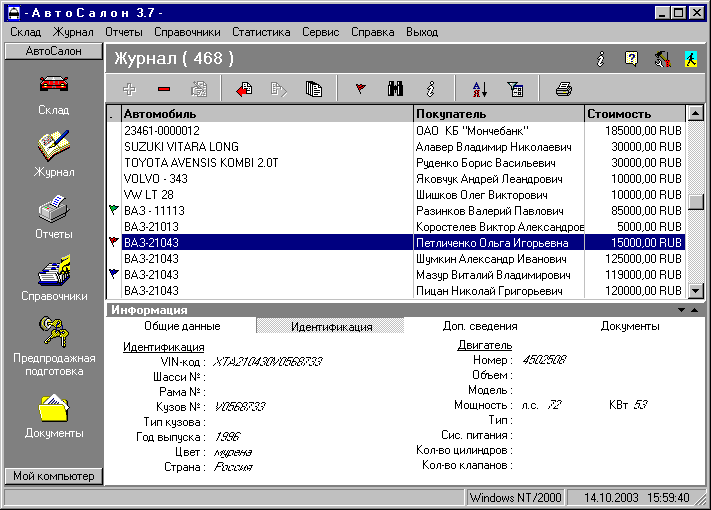
Task: Click the printer icon in toolbar
Action: point(564,89)
